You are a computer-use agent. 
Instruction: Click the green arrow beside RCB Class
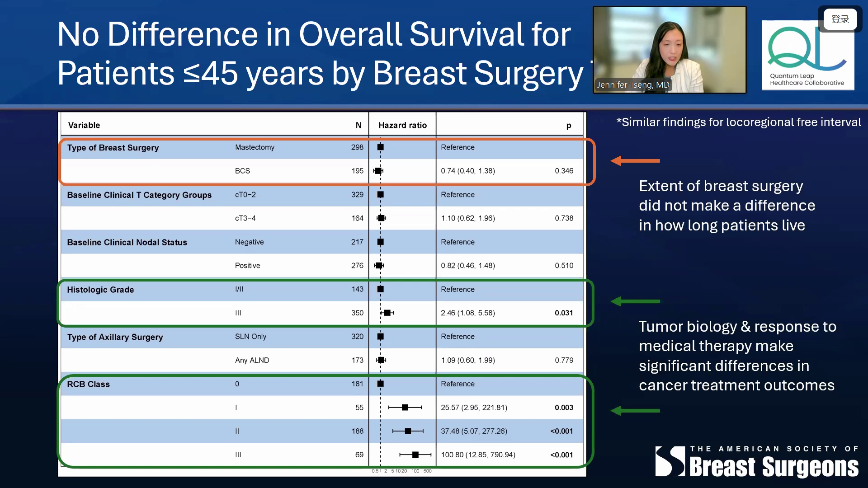click(635, 411)
